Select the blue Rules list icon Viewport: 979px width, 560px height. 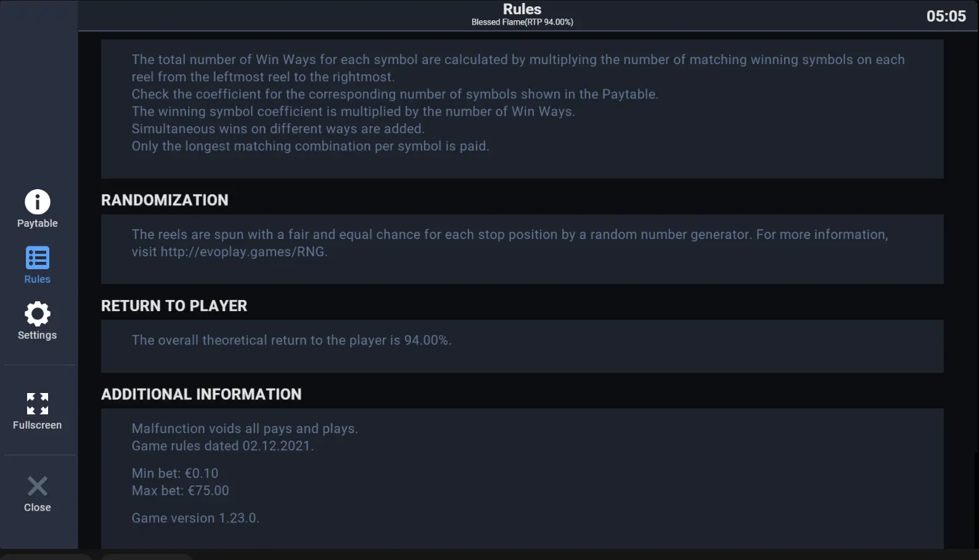coord(38,258)
